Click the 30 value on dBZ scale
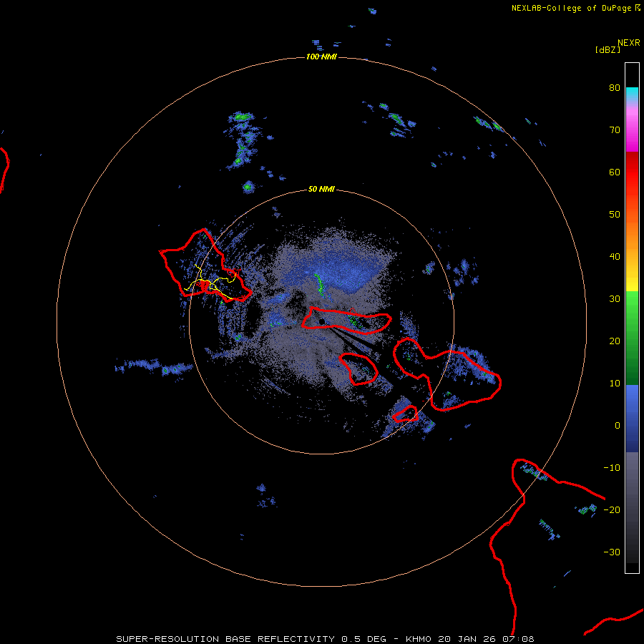 pyautogui.click(x=615, y=298)
